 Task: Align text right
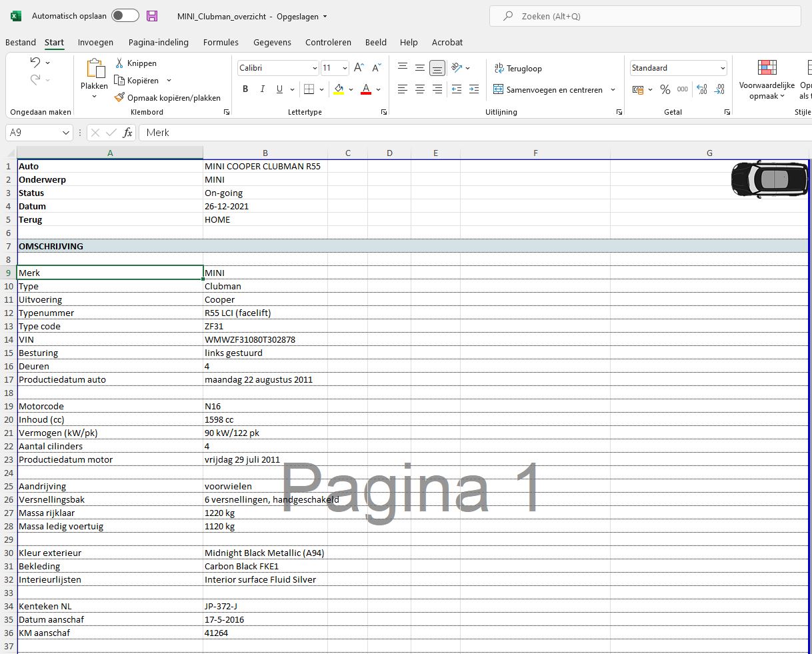point(437,89)
